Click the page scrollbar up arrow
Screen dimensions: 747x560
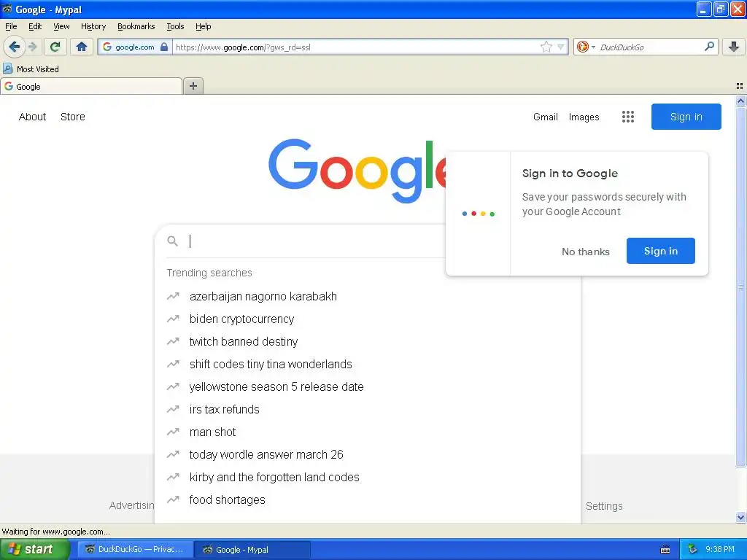(x=740, y=101)
